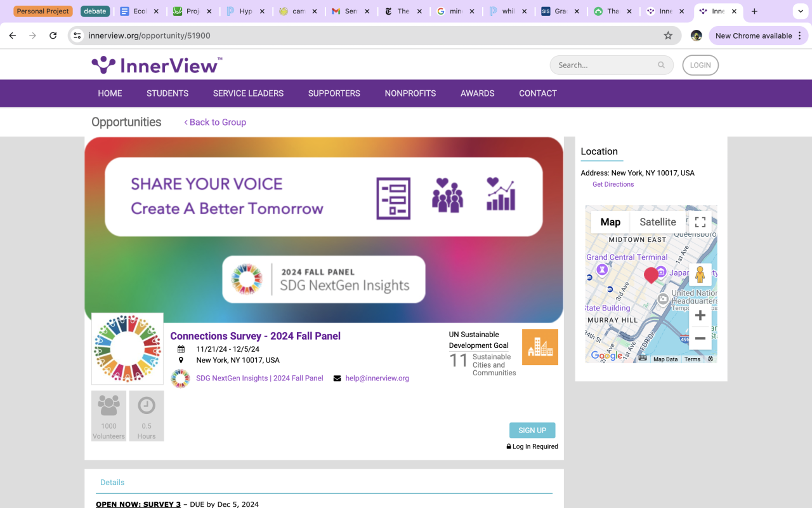
Task: Open the AWARDS menu item
Action: tap(478, 93)
